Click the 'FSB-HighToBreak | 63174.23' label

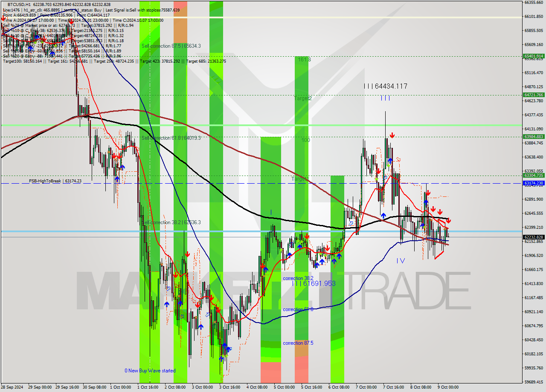tap(55, 181)
